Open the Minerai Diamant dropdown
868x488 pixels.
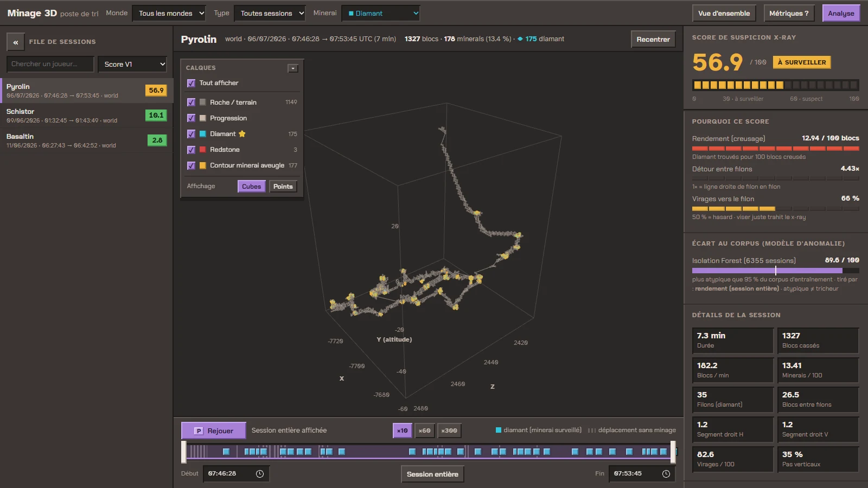(x=381, y=13)
